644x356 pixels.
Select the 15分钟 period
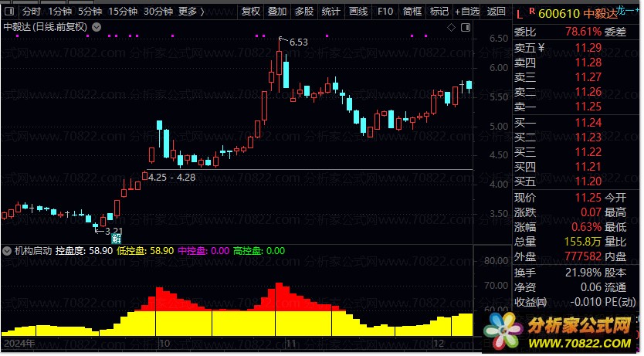tap(123, 12)
